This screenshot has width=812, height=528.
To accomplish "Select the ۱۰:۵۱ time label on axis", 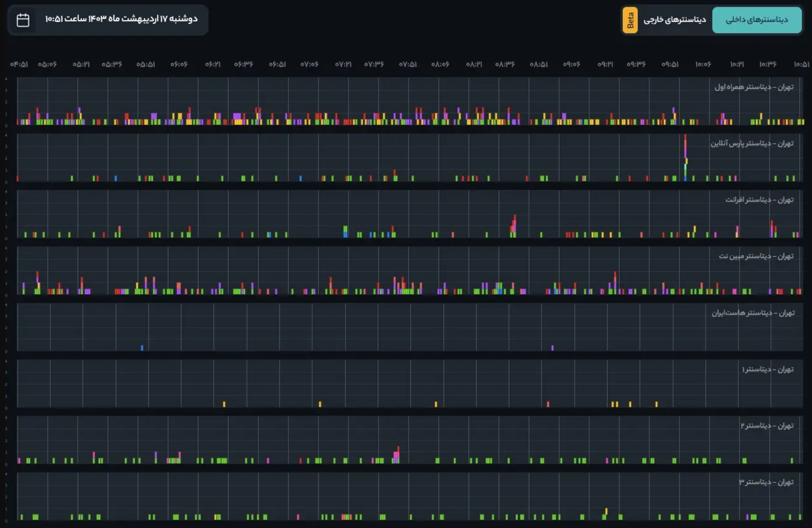I will tap(801, 64).
